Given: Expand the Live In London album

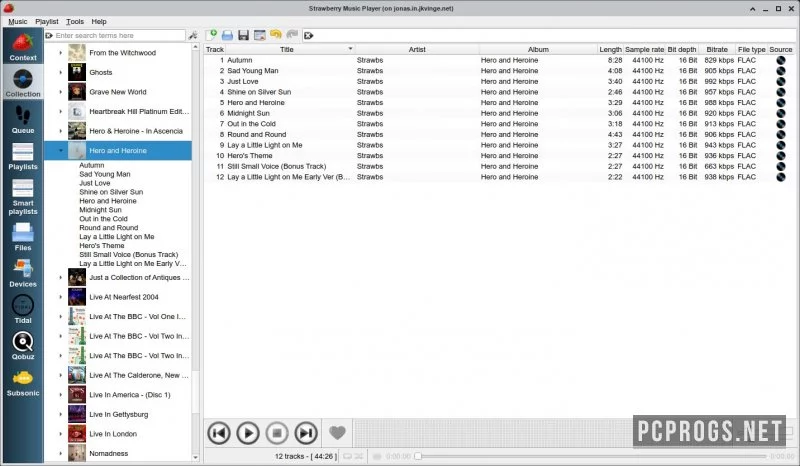Looking at the screenshot, I should (x=61, y=434).
